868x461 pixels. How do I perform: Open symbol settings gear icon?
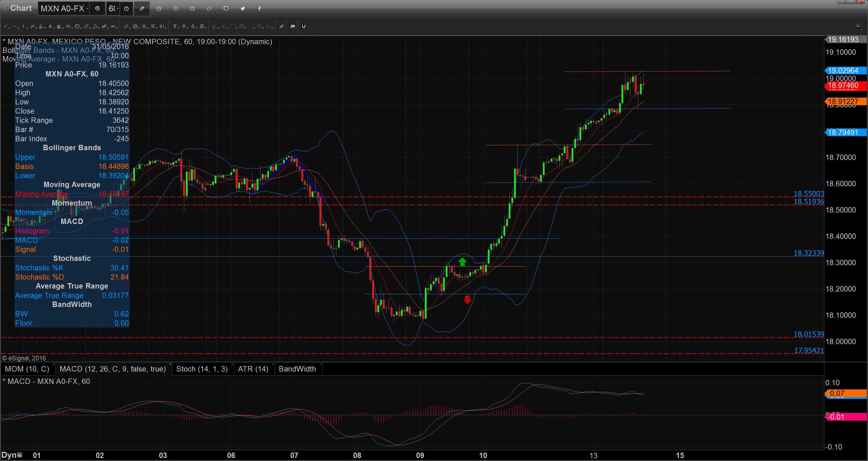click(97, 9)
